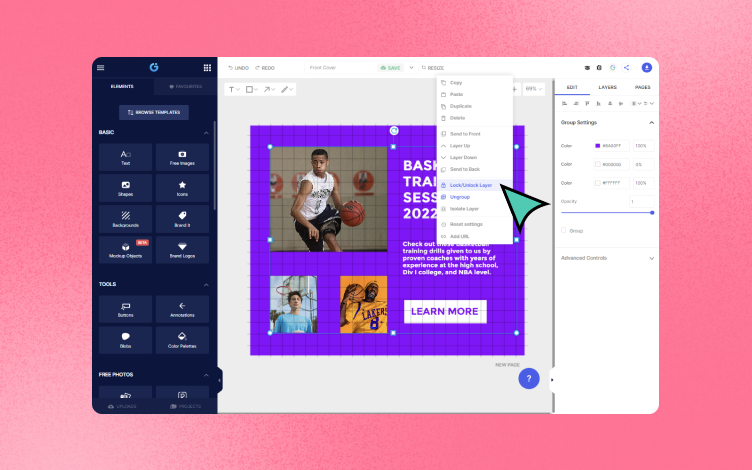Open Uploads at sidebar bottom
The height and width of the screenshot is (470, 752).
click(x=122, y=406)
